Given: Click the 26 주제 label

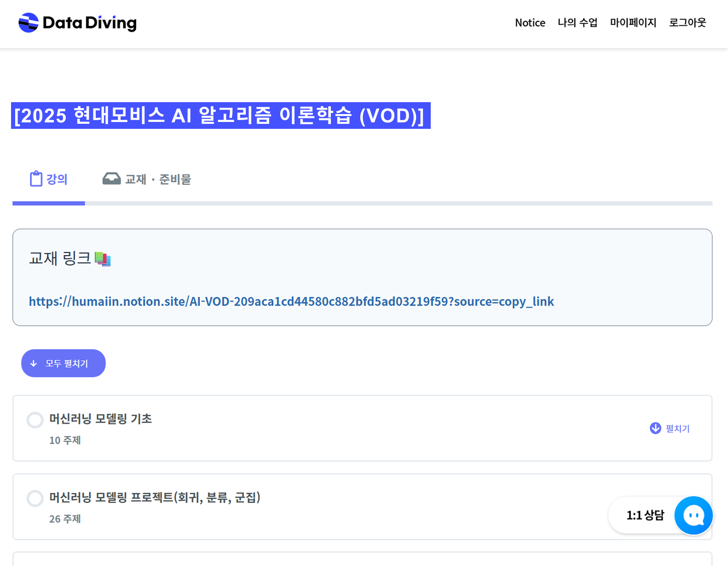Looking at the screenshot, I should [65, 519].
